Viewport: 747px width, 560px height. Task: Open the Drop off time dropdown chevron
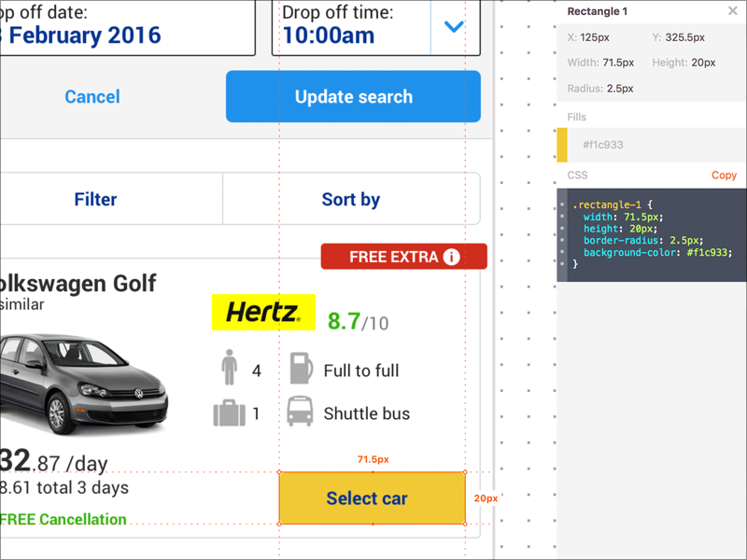coord(455,28)
